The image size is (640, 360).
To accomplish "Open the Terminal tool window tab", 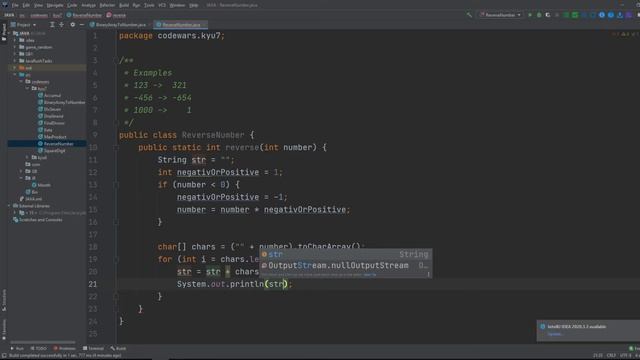I will point(93,348).
